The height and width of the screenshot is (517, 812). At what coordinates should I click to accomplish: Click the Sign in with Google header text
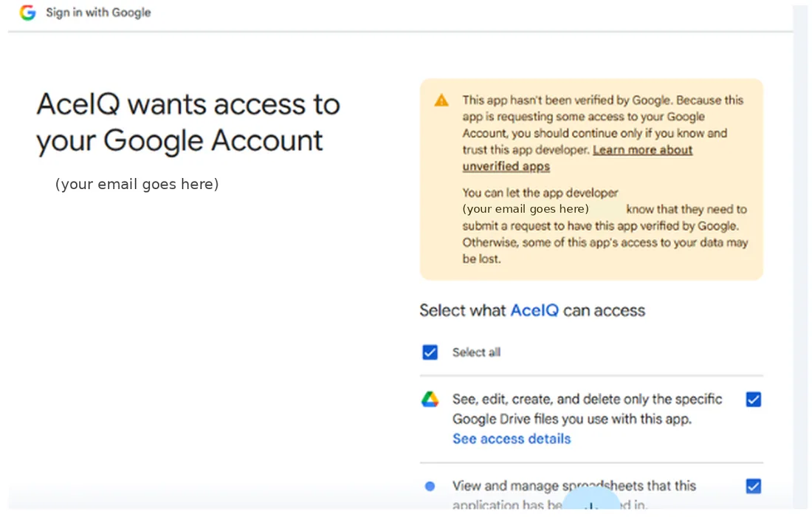coord(98,13)
